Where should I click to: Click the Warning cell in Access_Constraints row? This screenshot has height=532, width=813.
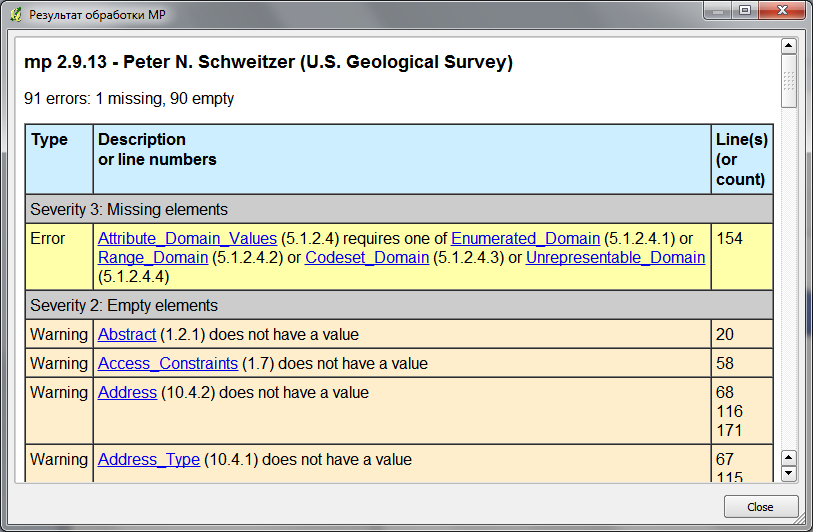pos(59,363)
